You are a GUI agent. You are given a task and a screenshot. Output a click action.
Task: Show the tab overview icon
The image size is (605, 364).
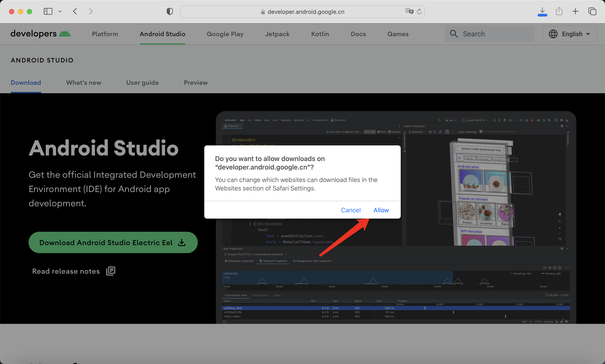click(592, 11)
